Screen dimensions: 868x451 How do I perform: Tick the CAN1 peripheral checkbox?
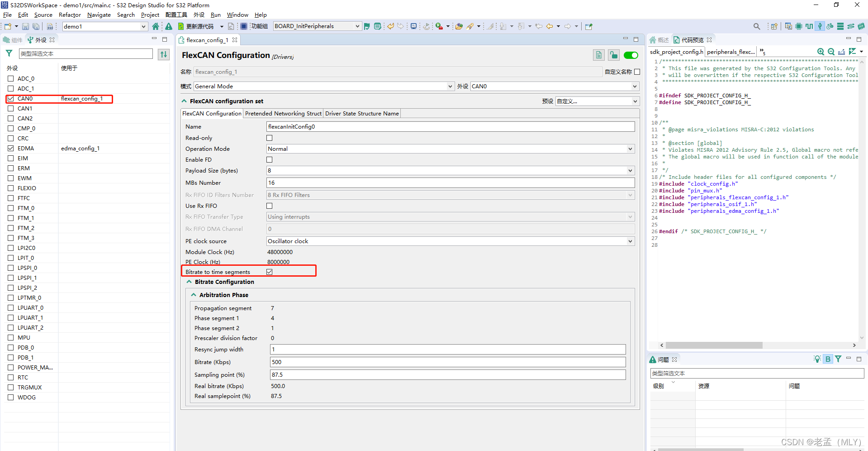(10, 108)
